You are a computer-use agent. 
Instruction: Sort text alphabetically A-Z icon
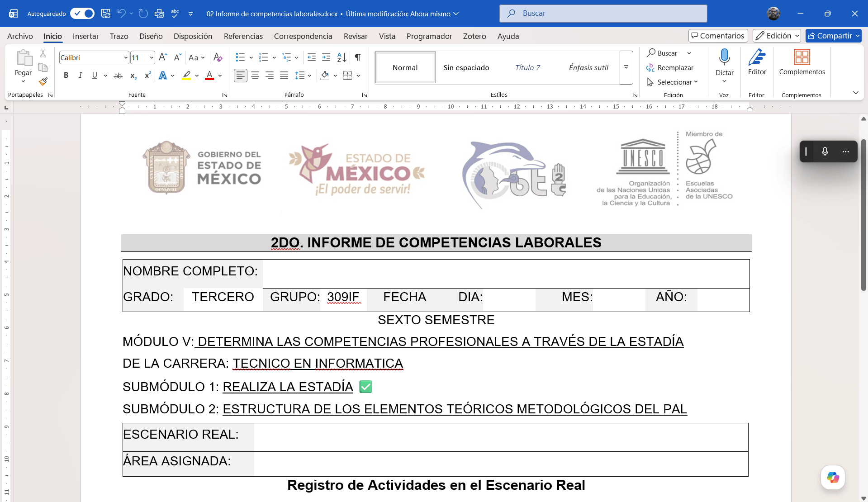click(x=342, y=57)
